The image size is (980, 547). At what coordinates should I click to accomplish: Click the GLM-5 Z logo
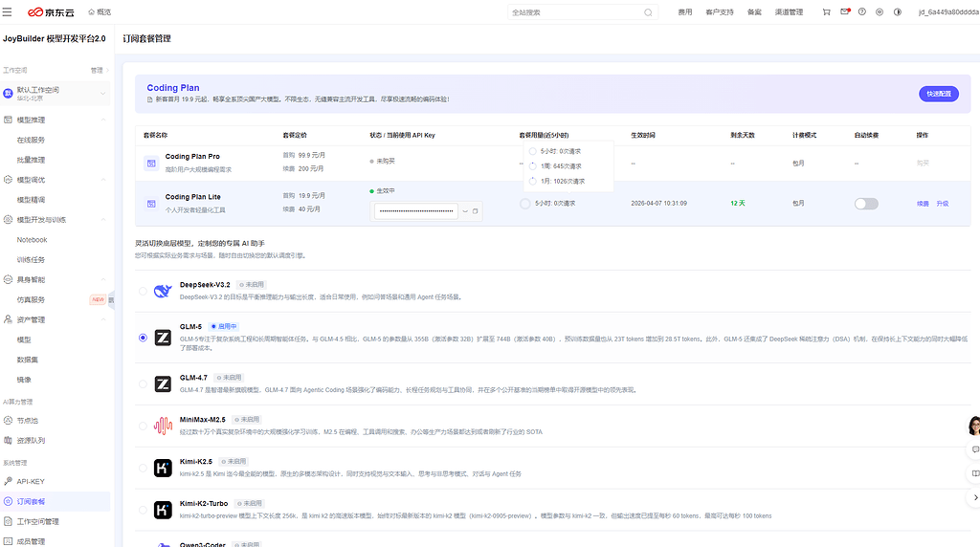tap(163, 338)
